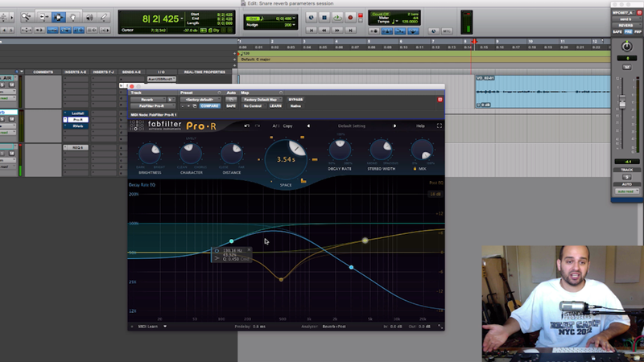Click the FabFilter Pro-R undo arrow

pyautogui.click(x=246, y=126)
